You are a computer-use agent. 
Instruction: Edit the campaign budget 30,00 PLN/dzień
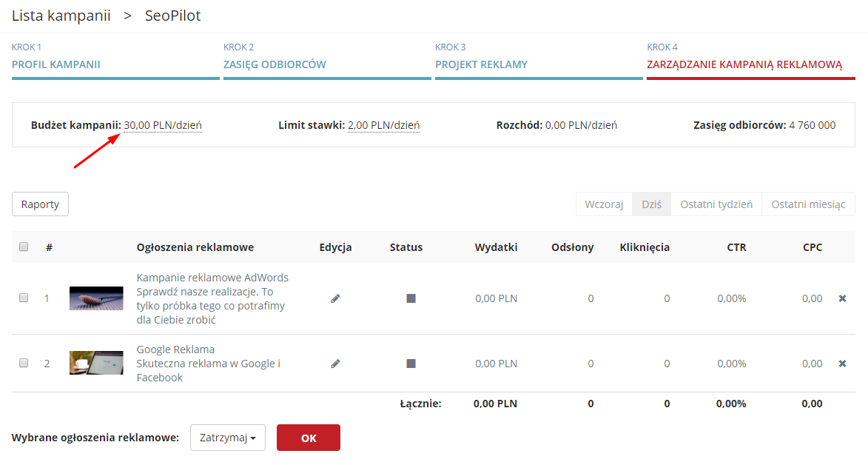coord(163,125)
